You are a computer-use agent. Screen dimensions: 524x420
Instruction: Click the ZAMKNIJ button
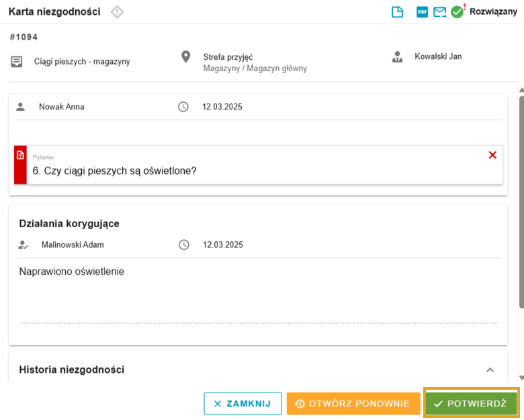(243, 404)
